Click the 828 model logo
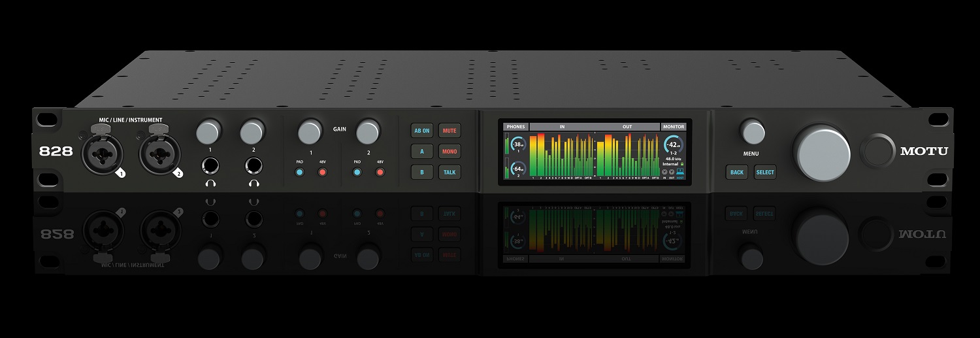The image size is (980, 338). pyautogui.click(x=56, y=151)
